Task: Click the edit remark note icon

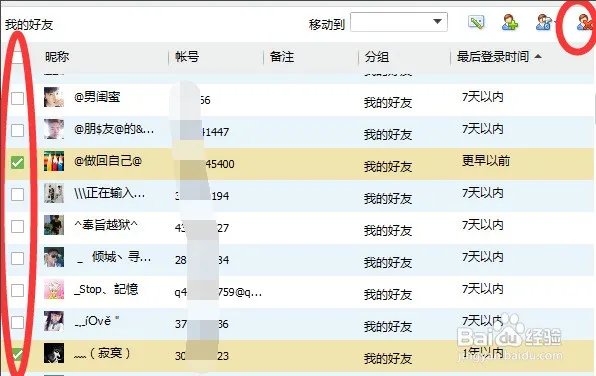Action: pos(476,22)
